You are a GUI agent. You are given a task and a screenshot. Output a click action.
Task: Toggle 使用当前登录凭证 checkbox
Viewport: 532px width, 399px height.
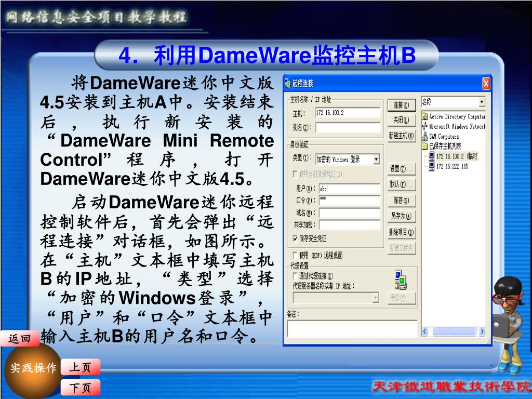[295, 175]
